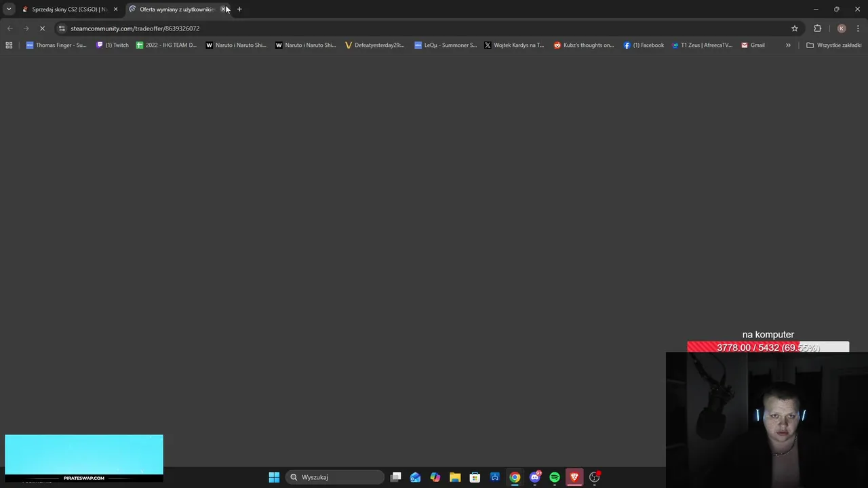Image resolution: width=868 pixels, height=488 pixels.
Task: Click the Wyszukaj taskbar search box
Action: coord(335,477)
